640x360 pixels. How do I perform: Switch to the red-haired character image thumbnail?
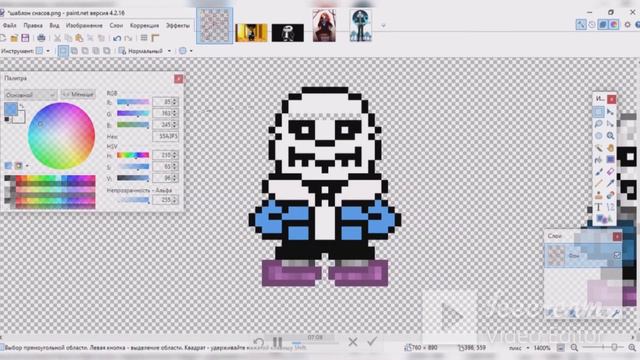324,26
